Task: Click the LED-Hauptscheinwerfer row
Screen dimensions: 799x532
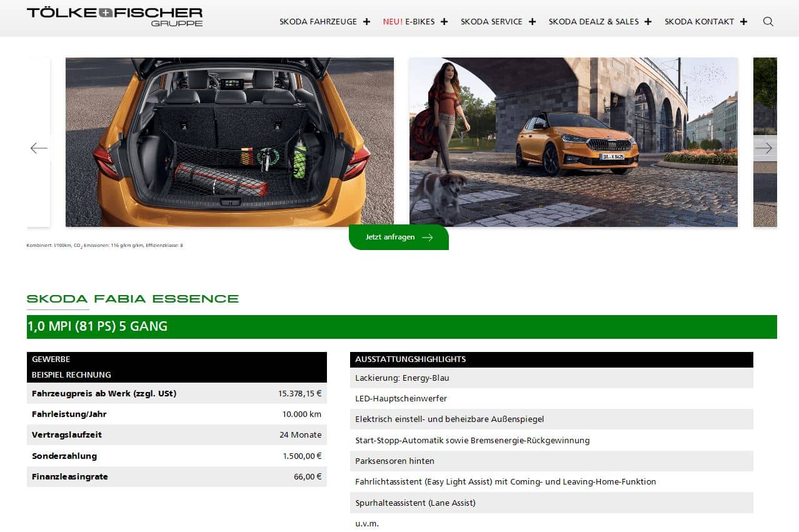Action: coord(551,399)
